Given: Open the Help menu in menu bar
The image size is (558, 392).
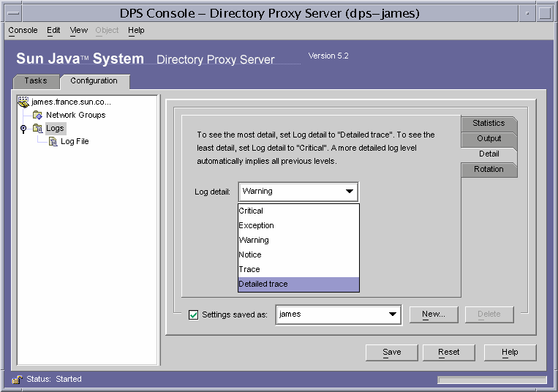Looking at the screenshot, I should pyautogui.click(x=136, y=30).
